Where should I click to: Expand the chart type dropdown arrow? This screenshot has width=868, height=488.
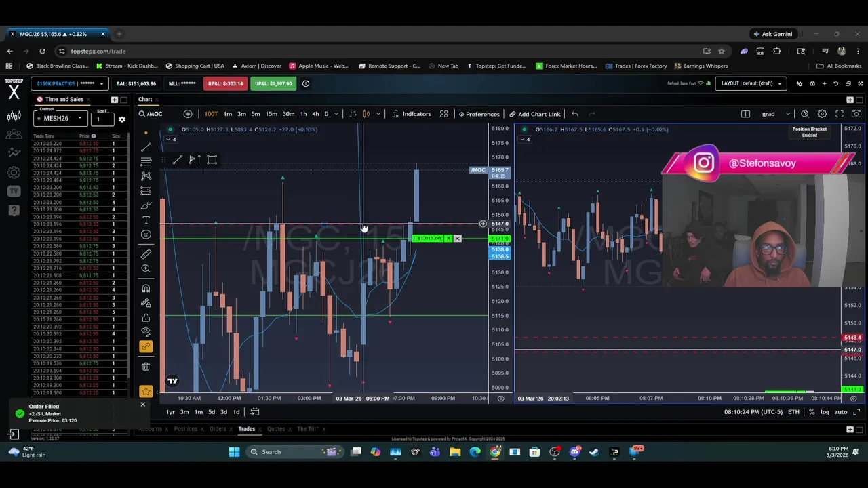click(x=378, y=114)
